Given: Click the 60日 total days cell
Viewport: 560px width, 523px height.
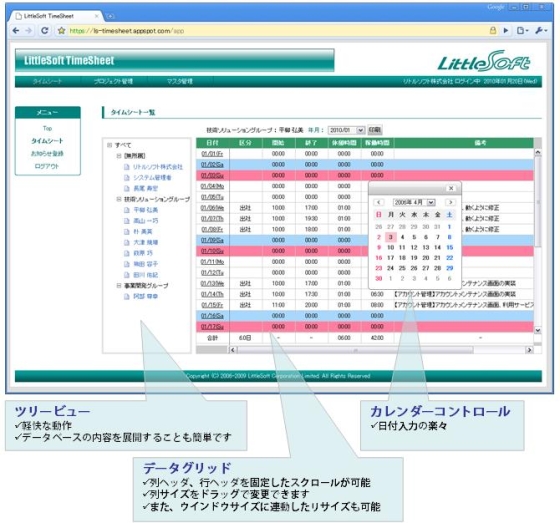Looking at the screenshot, I should pyautogui.click(x=245, y=338).
